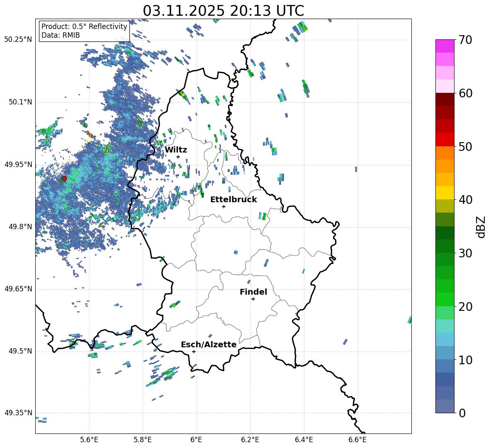Click the 49.5°N latitude label
The width and height of the screenshot is (491, 448).
[x=20, y=351]
